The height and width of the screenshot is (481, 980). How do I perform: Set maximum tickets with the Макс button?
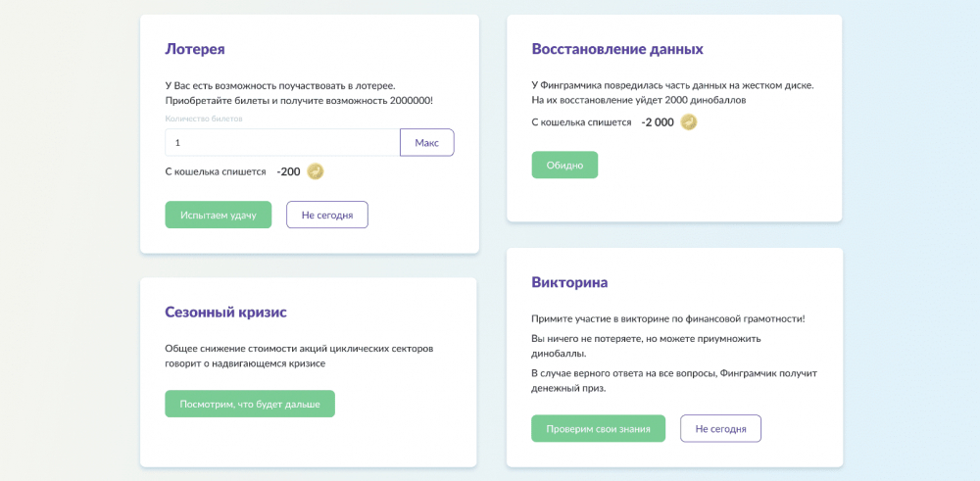tap(427, 142)
